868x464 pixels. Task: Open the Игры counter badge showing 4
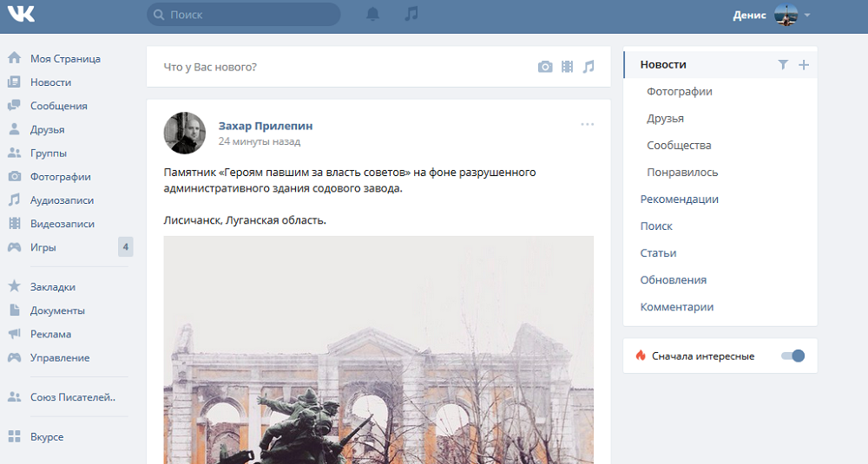point(125,247)
